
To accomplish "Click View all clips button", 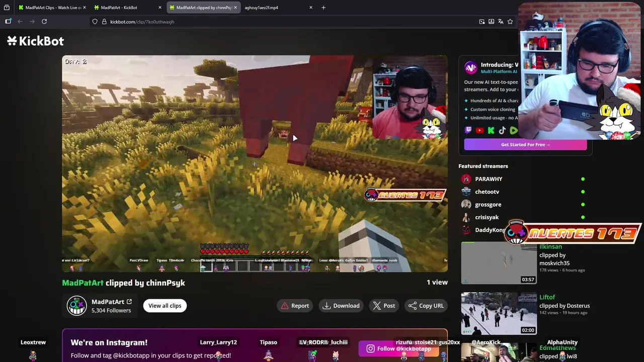I will pyautogui.click(x=165, y=306).
